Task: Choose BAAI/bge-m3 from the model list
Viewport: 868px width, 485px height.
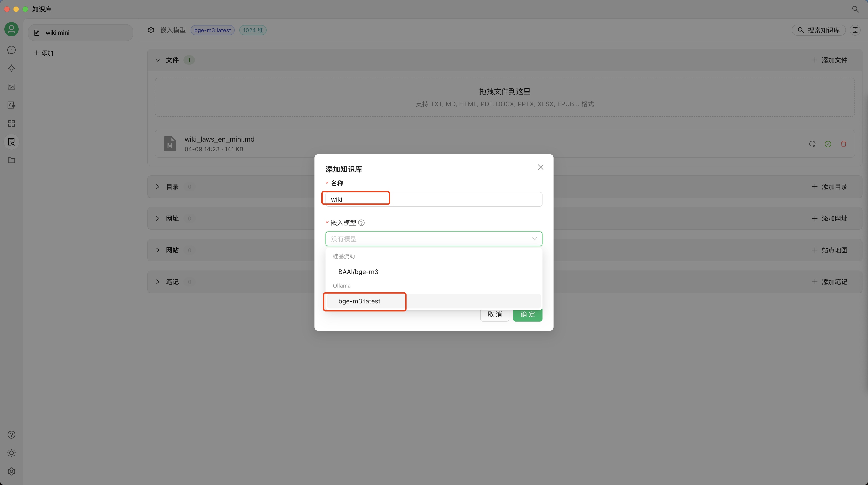Action: pos(434,272)
